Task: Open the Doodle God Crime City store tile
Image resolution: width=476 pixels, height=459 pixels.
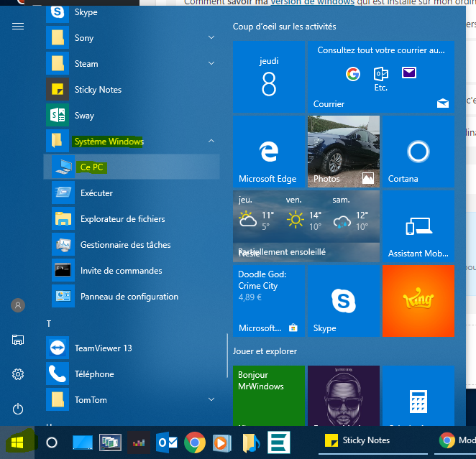Action: (x=269, y=301)
